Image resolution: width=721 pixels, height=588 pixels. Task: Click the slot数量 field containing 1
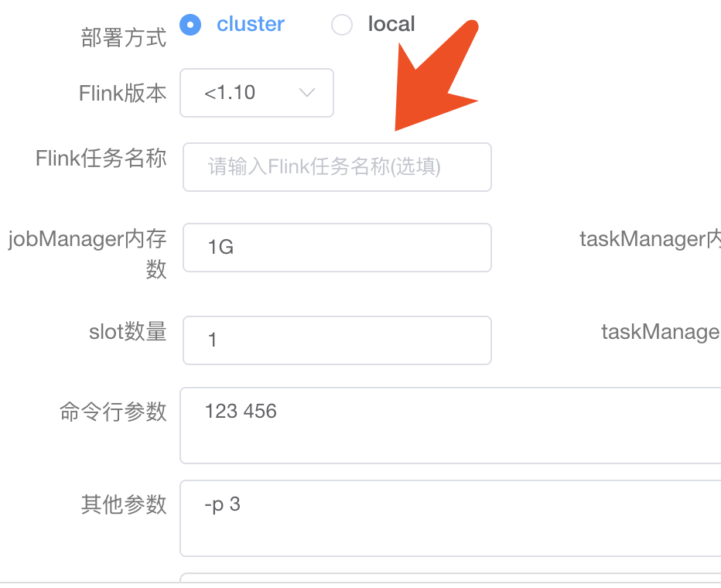tap(337, 340)
